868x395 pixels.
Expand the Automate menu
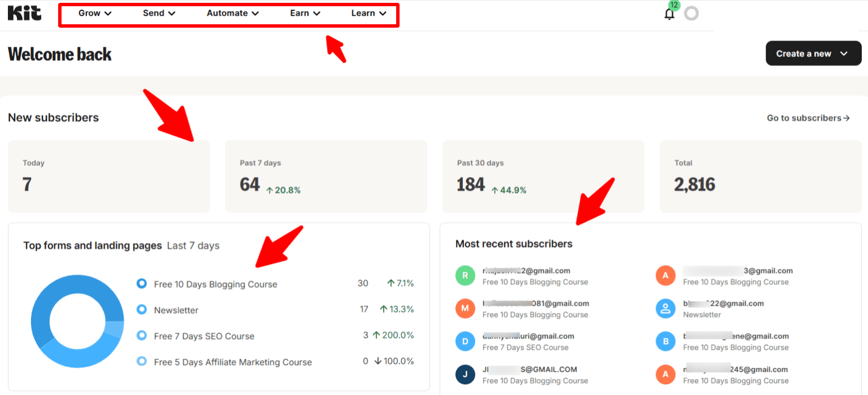coord(232,14)
